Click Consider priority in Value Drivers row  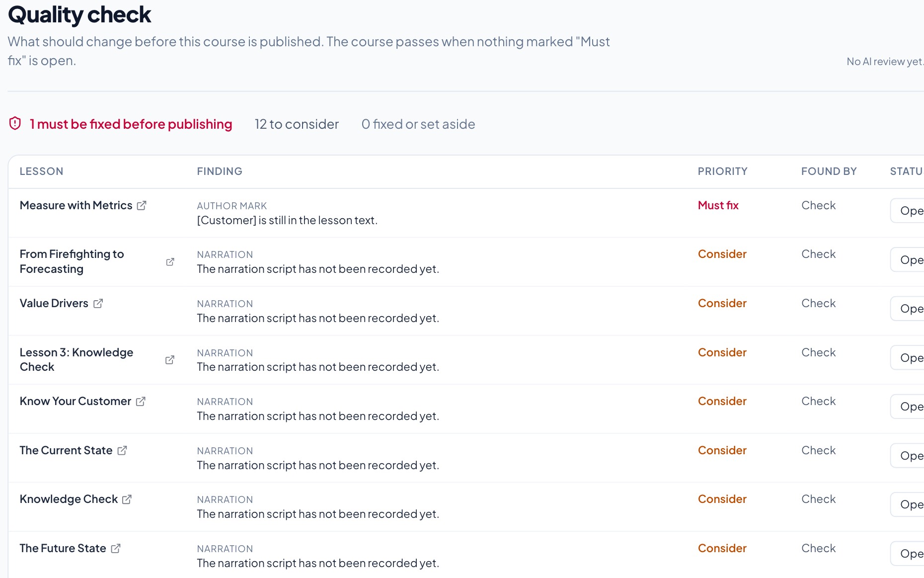tap(722, 303)
